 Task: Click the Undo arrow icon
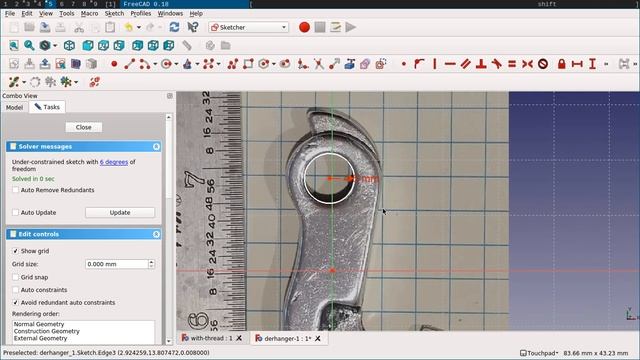pos(129,27)
